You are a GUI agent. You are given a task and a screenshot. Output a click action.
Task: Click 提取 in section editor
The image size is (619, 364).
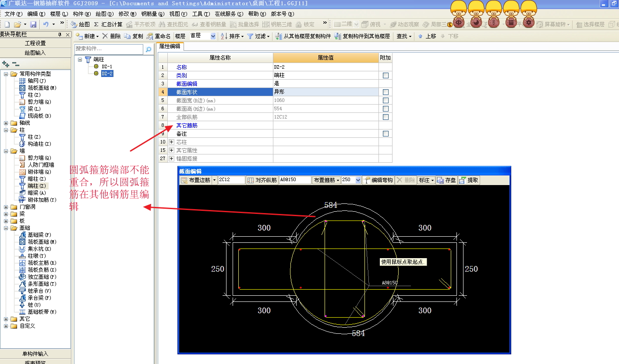[x=469, y=180]
